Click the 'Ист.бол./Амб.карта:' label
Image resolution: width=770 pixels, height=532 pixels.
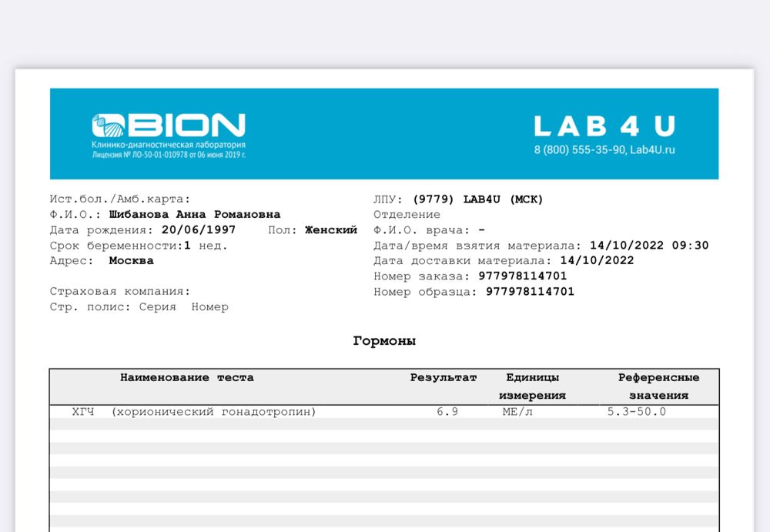(x=120, y=199)
